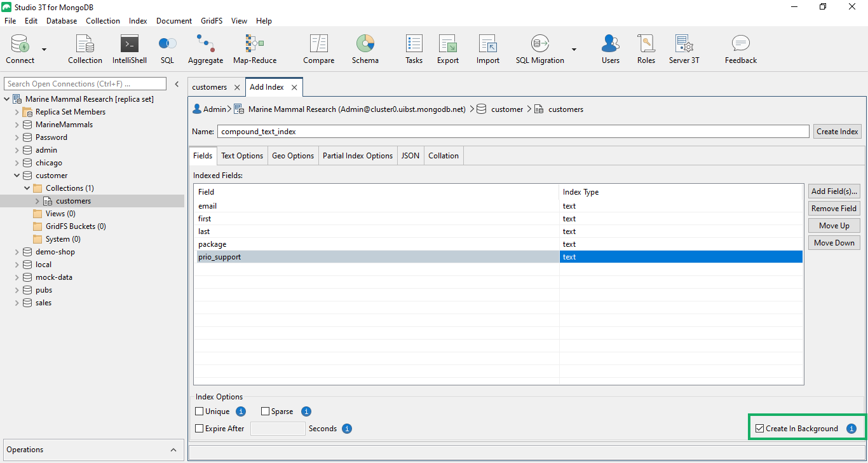Switch to the Text Options tab
The image size is (868, 463).
pyautogui.click(x=241, y=155)
